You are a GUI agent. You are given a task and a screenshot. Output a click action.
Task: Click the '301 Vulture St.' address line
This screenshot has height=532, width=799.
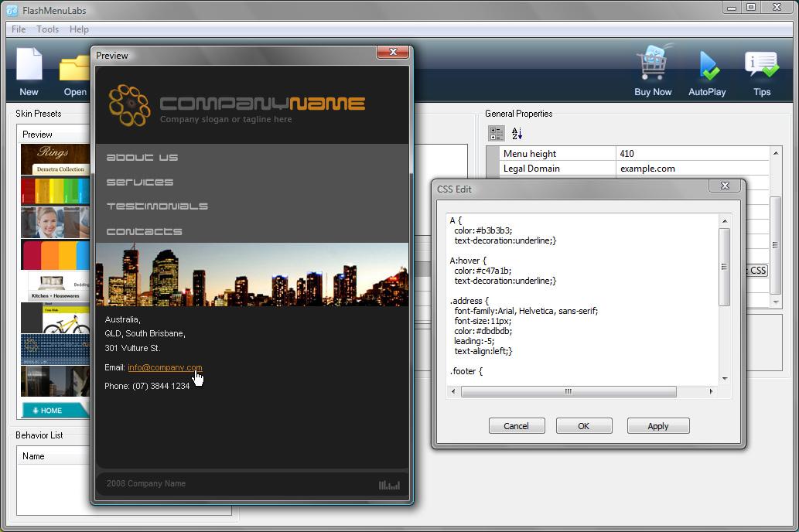[132, 348]
